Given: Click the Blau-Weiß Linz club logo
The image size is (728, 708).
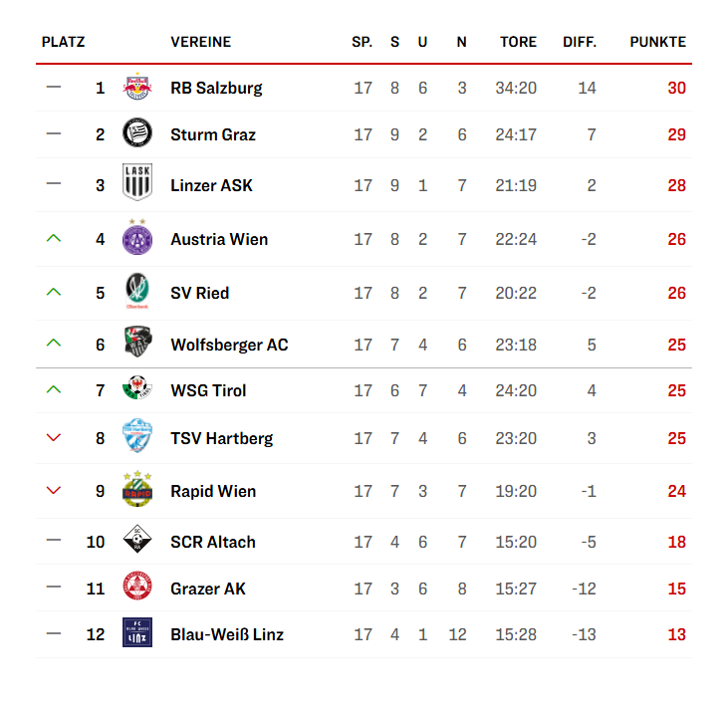Looking at the screenshot, I should (x=136, y=633).
